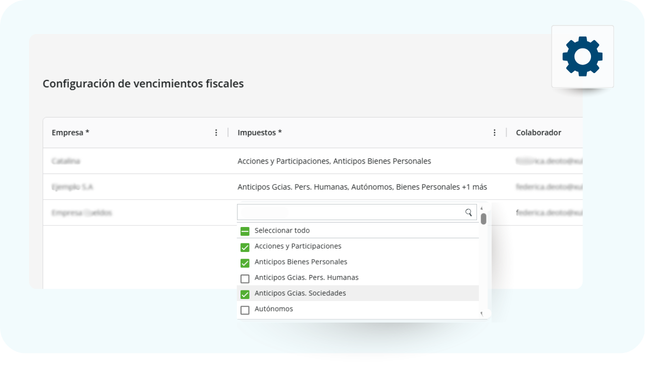Click the blue settings gear icon

tap(582, 56)
